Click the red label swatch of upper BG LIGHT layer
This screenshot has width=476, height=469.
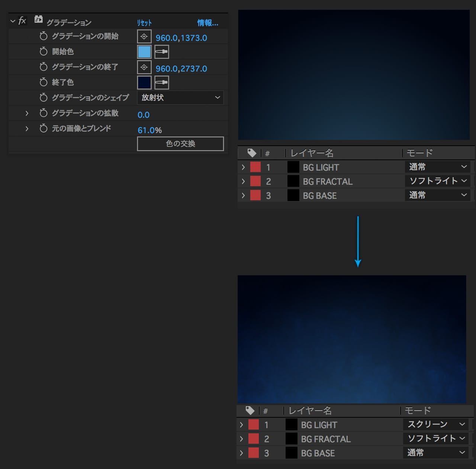click(x=255, y=167)
